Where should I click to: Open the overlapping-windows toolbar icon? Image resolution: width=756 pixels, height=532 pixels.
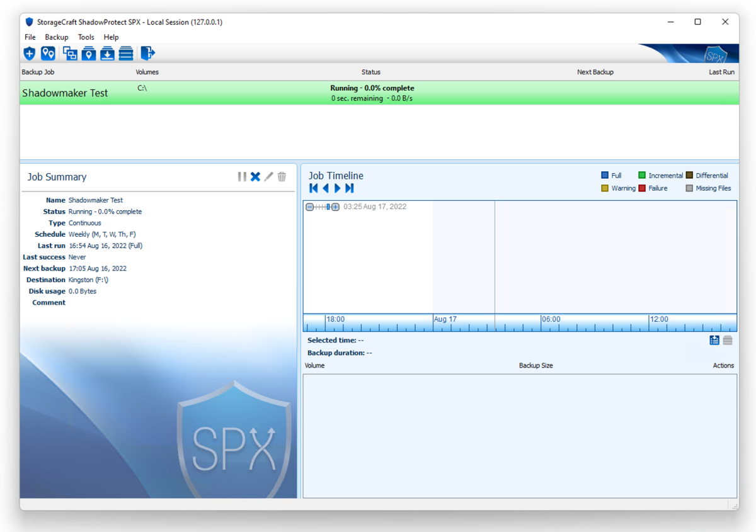point(70,54)
